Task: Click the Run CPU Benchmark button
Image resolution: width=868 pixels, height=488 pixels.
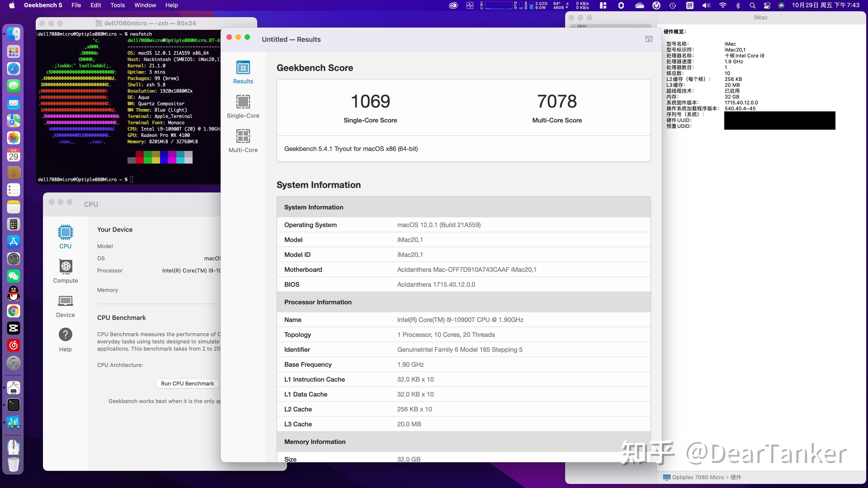Action: (x=187, y=383)
